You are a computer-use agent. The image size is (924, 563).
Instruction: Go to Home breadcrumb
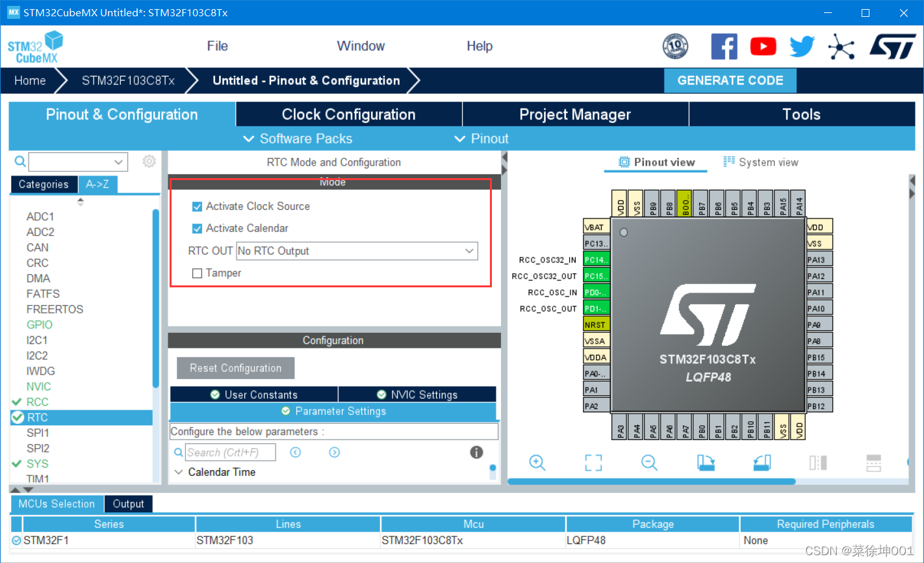coord(30,81)
